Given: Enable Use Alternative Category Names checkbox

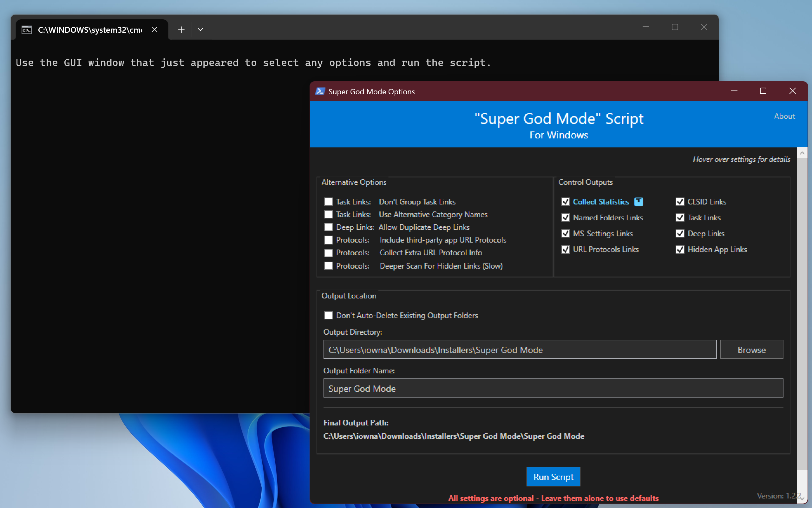Looking at the screenshot, I should pos(329,214).
